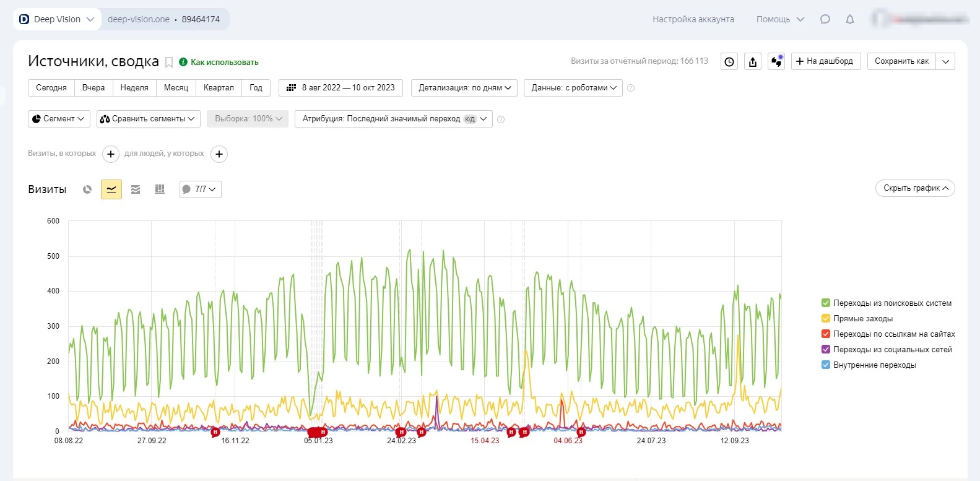Uncheck 'Переходы из поисковых систем' series
The image size is (980, 481).
click(825, 303)
